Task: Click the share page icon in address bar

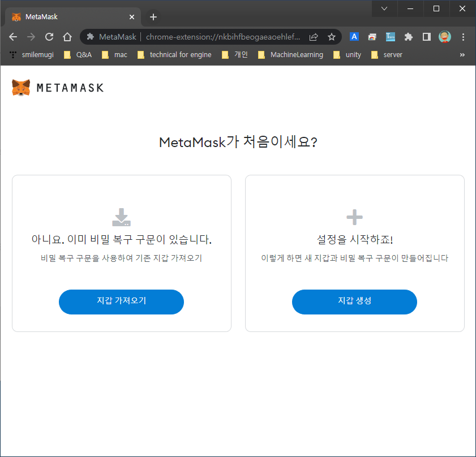Action: pos(314,37)
